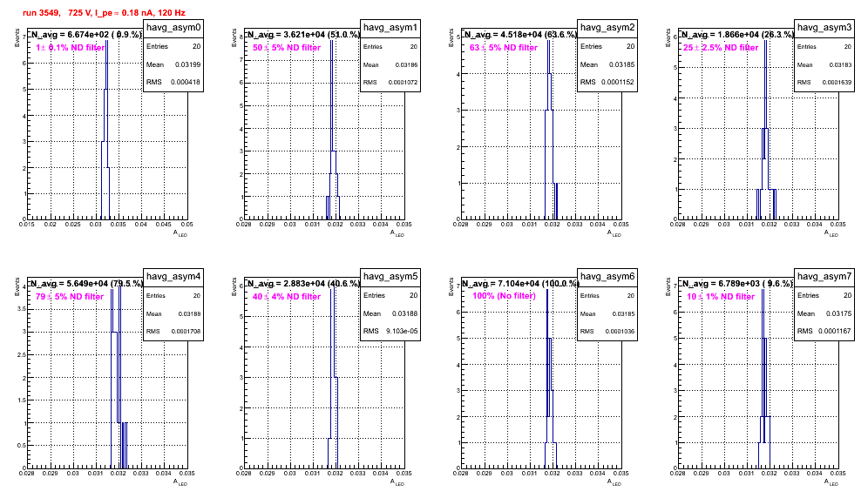
Task: Click the Mean 0.03188 in havg_asym4 box
Action: pos(189,313)
